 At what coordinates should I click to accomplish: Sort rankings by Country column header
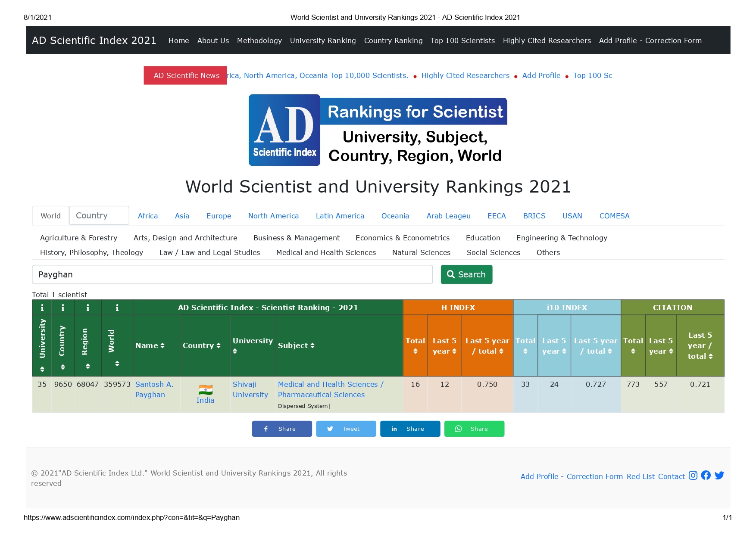tap(201, 345)
